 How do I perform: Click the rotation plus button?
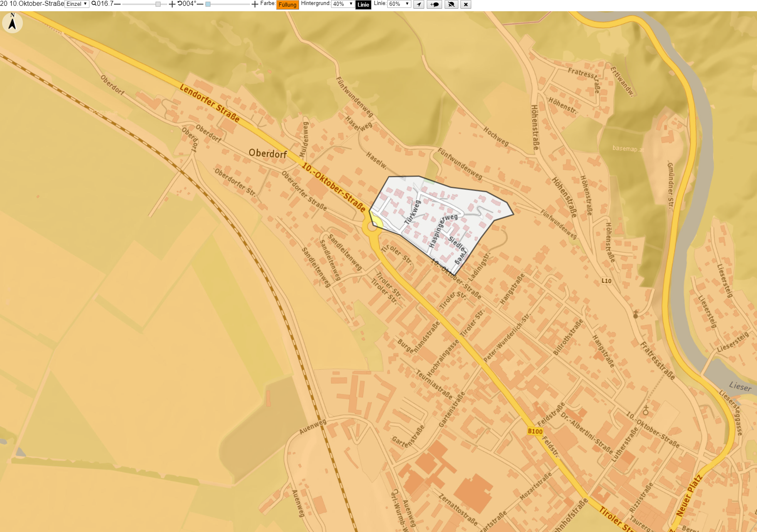[x=255, y=4]
